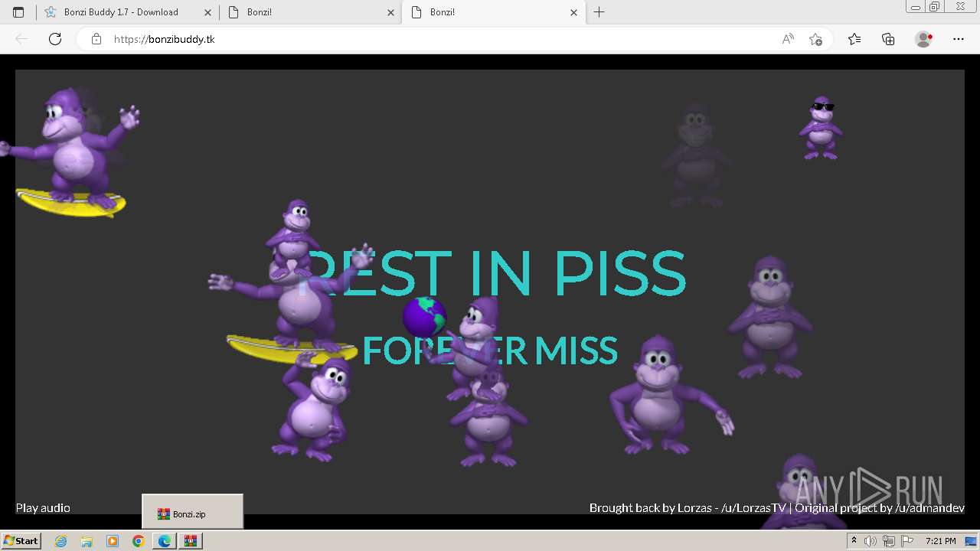
Task: Open Settings and more menu
Action: click(959, 39)
